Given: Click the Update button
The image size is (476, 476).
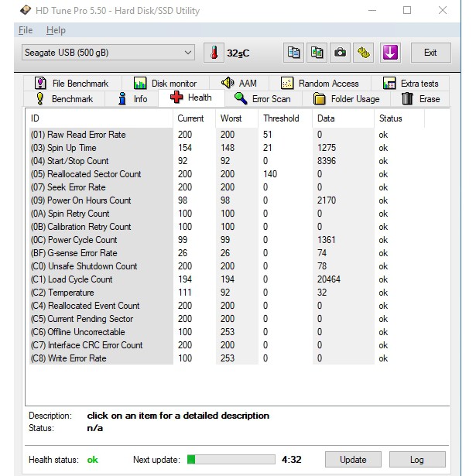Looking at the screenshot, I should click(353, 459).
